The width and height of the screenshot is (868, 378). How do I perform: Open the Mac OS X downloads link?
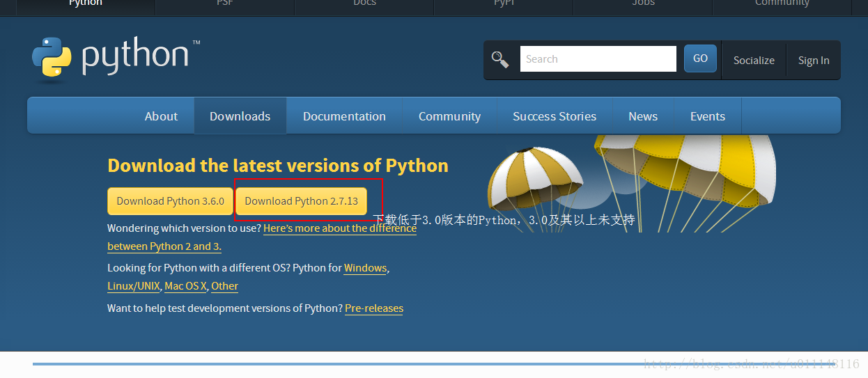point(185,286)
